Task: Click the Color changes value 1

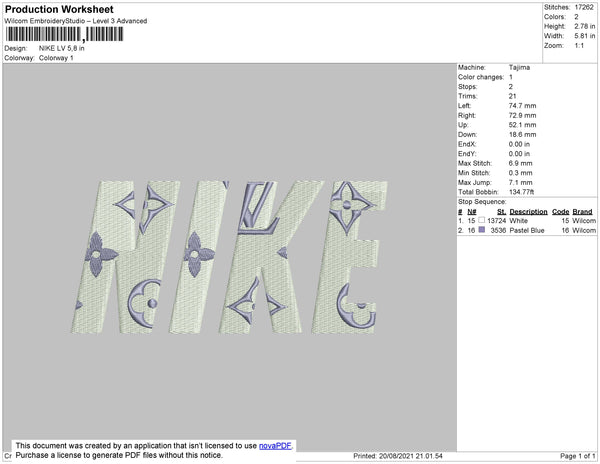Action: tap(511, 77)
